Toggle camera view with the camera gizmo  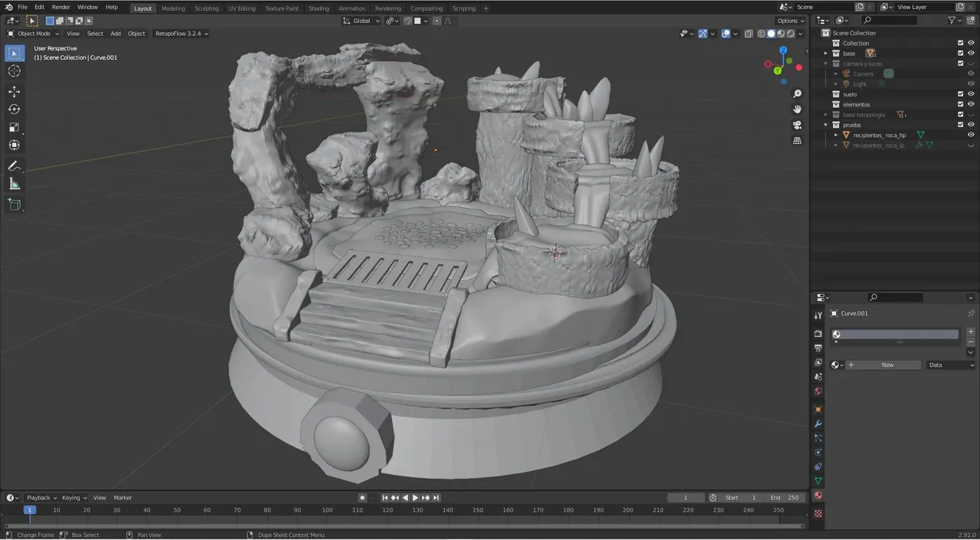pyautogui.click(x=797, y=125)
